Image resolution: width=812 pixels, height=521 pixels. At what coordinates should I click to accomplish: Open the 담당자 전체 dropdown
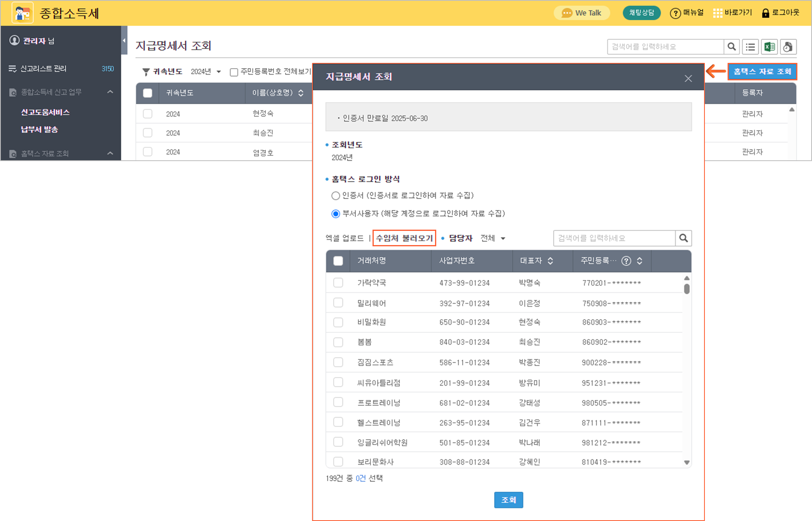[x=493, y=238]
